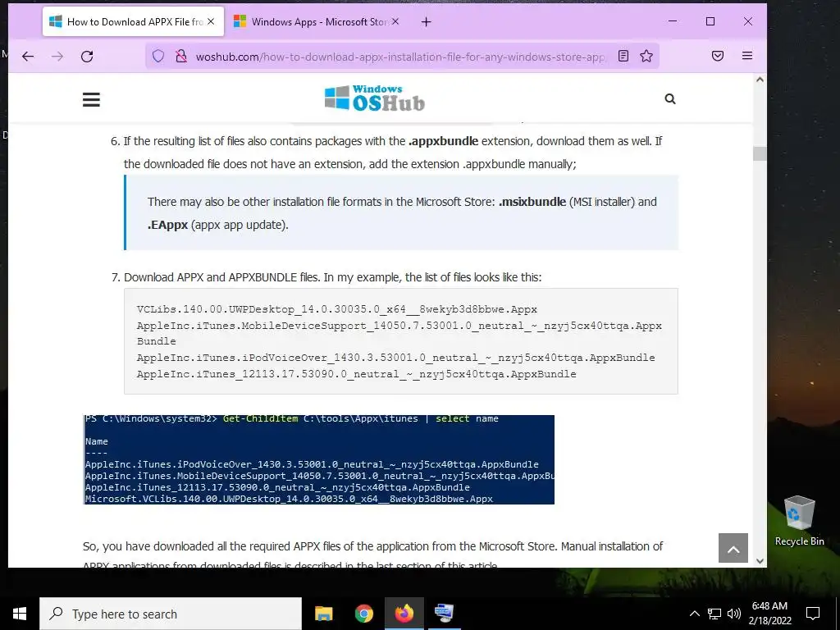Click page scrollbar up arrow
Image resolution: width=840 pixels, height=630 pixels.
760,80
